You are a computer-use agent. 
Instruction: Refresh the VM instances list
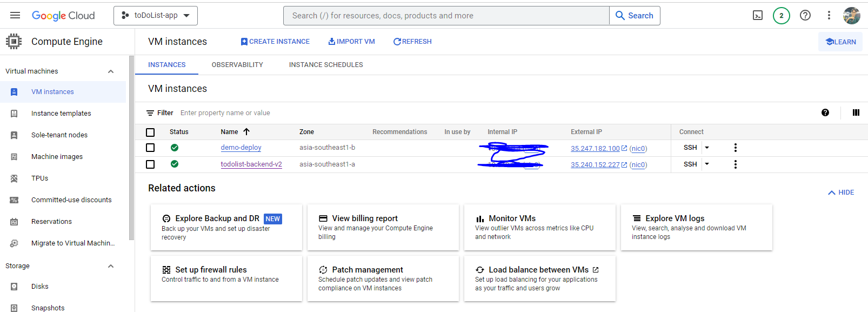coord(412,42)
